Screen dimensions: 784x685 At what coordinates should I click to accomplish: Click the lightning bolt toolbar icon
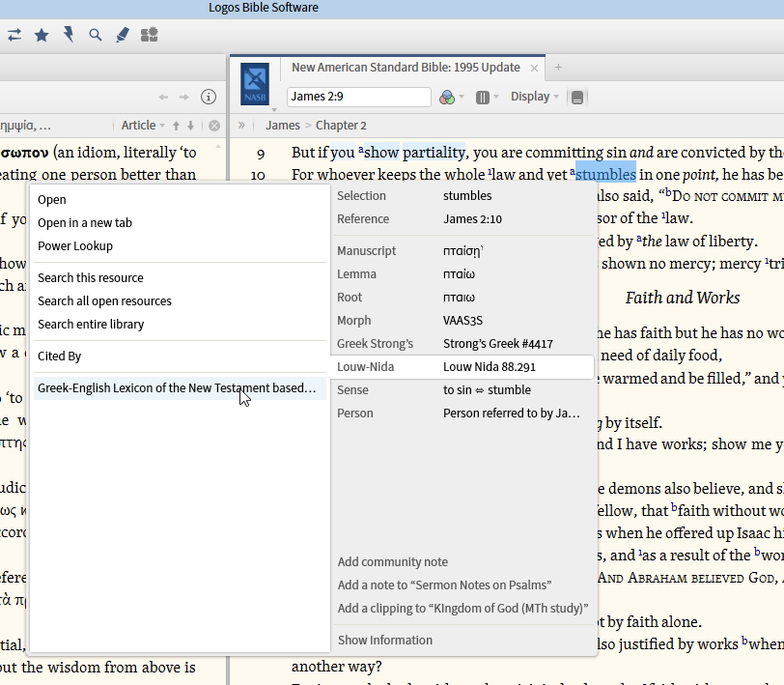coord(69,35)
